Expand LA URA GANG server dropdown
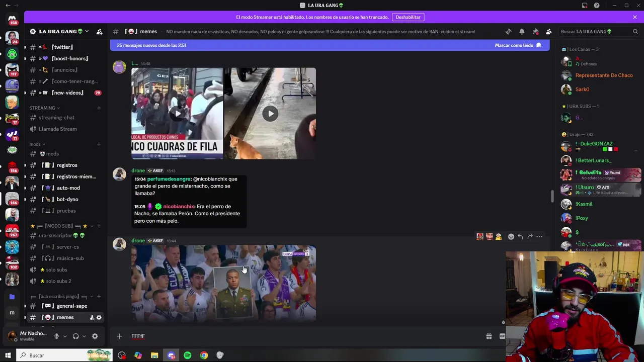 pyautogui.click(x=87, y=31)
